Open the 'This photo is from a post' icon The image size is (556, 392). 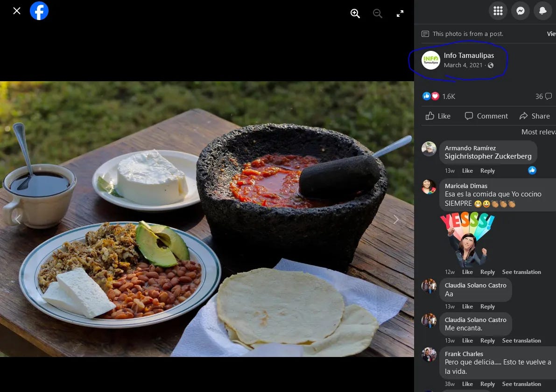[x=425, y=34]
